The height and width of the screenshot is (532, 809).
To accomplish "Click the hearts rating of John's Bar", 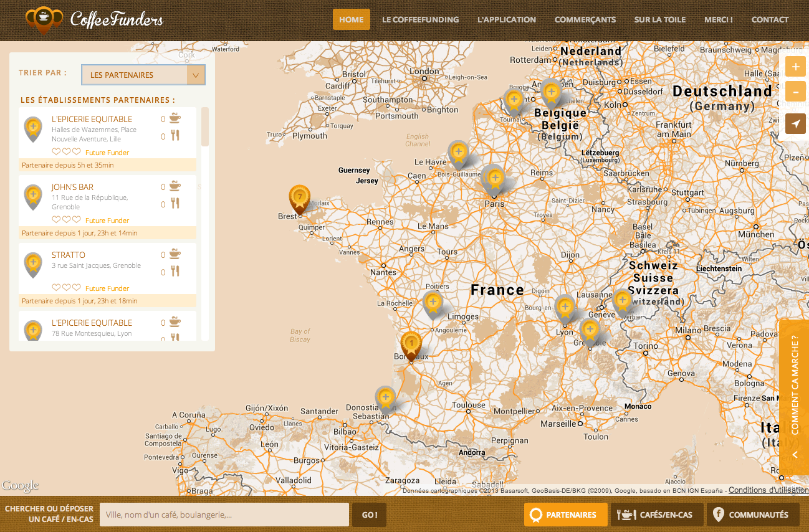I will click(x=66, y=220).
